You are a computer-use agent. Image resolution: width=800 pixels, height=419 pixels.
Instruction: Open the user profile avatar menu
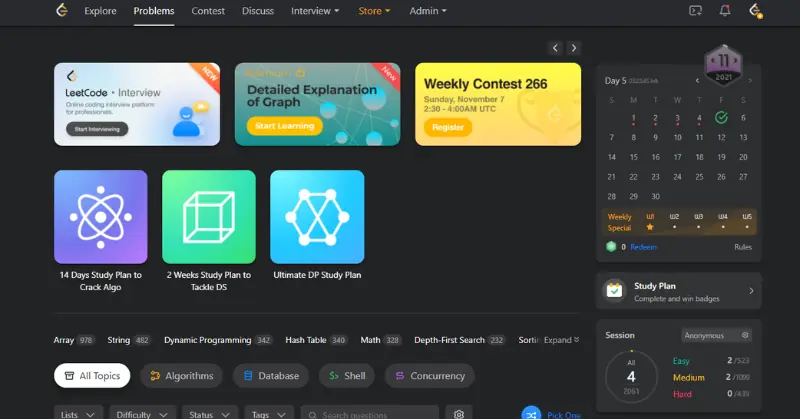(x=755, y=11)
